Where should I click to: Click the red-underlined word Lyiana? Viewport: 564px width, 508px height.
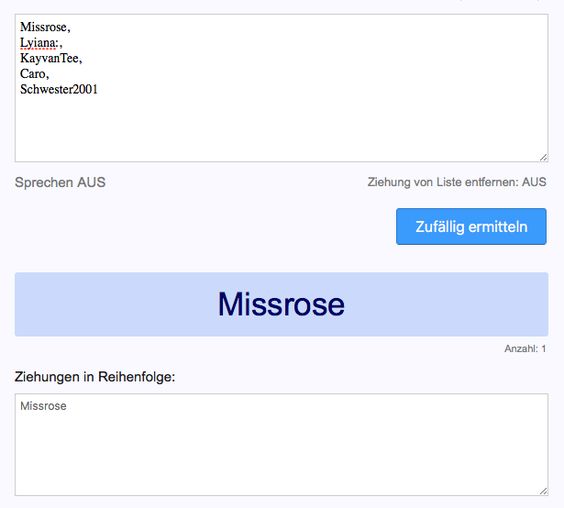coord(38,43)
